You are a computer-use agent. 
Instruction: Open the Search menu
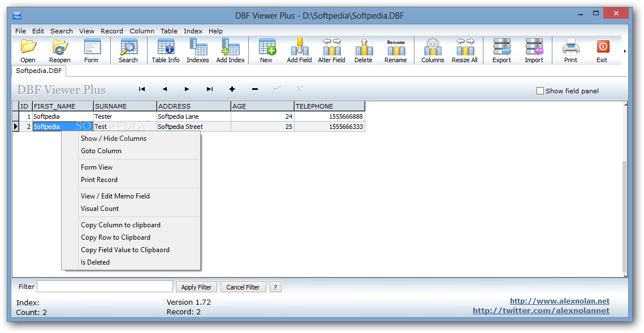click(62, 31)
